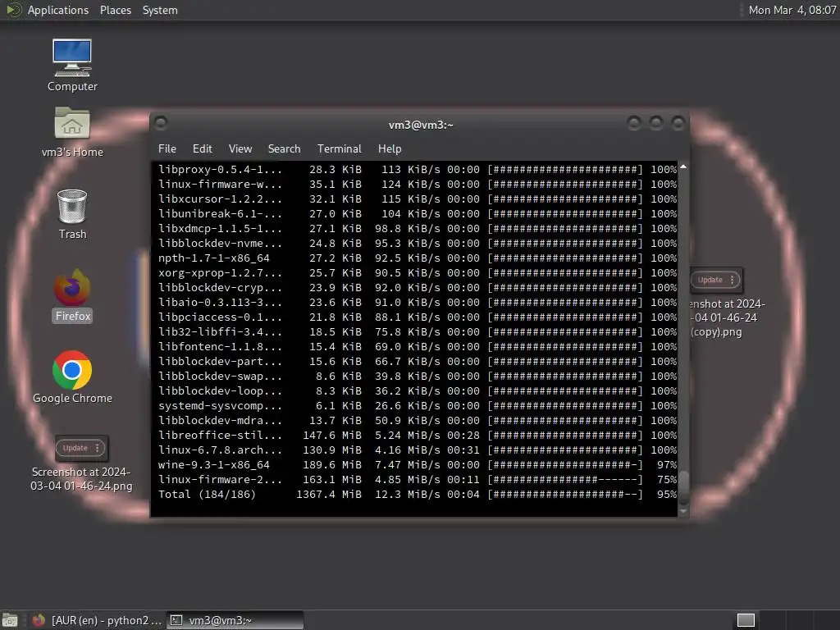Screen dimensions: 840x630
Task: Open the Applications menu
Action: coord(58,10)
